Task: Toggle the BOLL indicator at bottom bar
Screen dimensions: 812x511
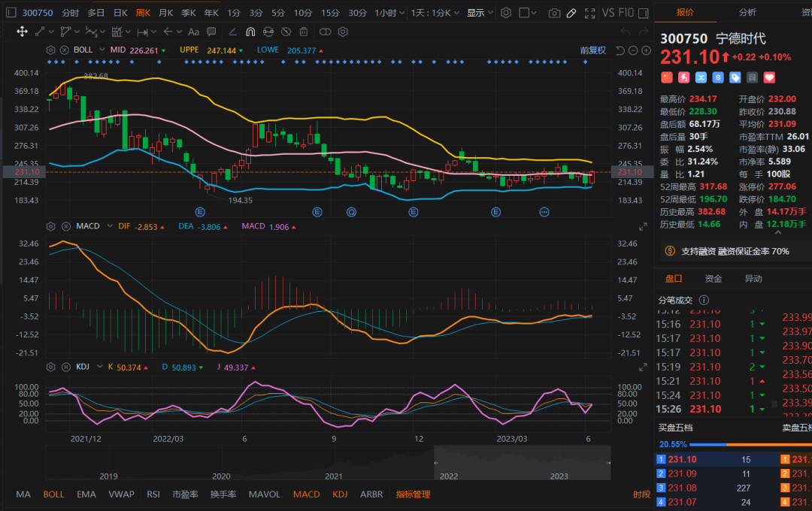Action: (x=53, y=494)
